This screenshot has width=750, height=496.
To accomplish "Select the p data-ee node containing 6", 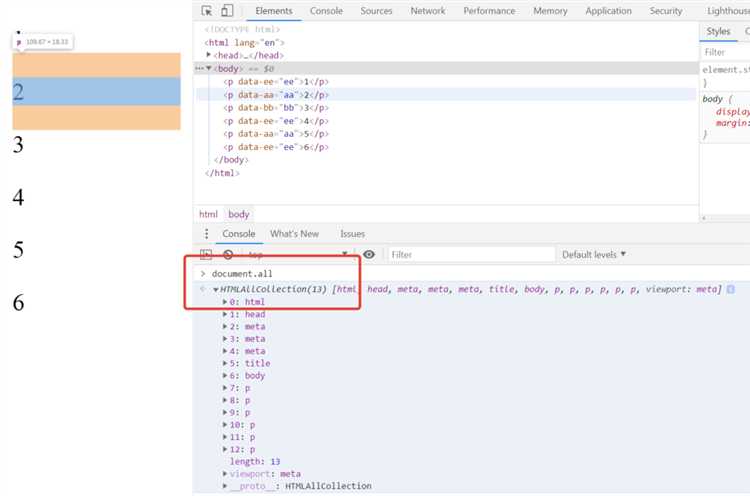I will (x=276, y=147).
